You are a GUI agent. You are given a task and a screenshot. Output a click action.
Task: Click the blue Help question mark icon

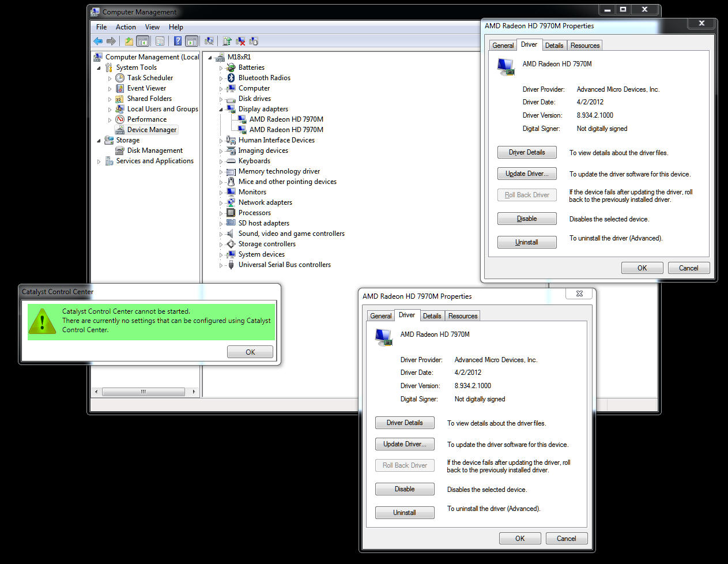point(178,41)
